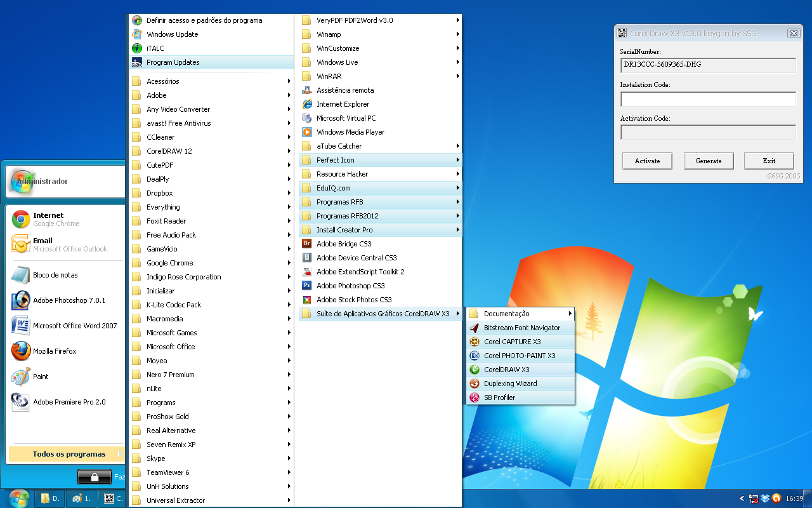This screenshot has width=812, height=508.
Task: Open Adobe Stock Photos CS3
Action: pyautogui.click(x=380, y=300)
